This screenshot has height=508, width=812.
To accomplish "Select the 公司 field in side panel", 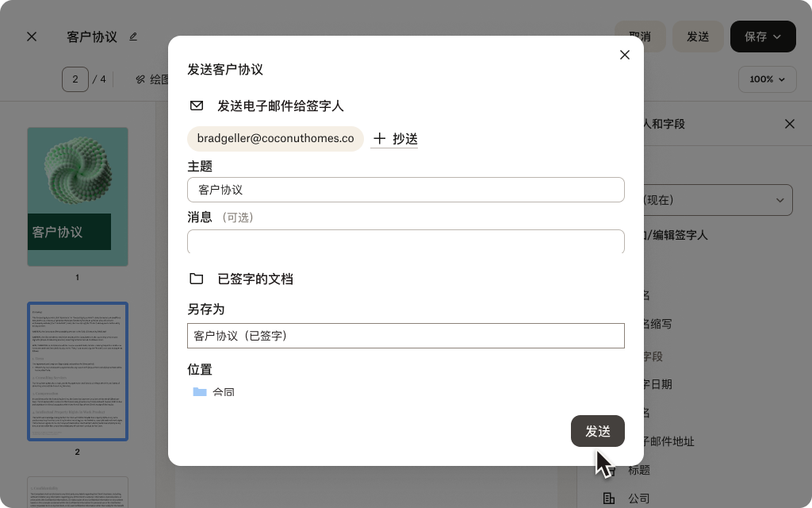I will (x=638, y=498).
